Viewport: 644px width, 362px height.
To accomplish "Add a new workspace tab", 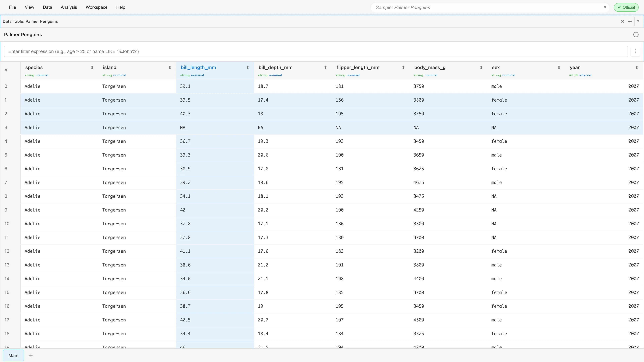I will (31, 355).
